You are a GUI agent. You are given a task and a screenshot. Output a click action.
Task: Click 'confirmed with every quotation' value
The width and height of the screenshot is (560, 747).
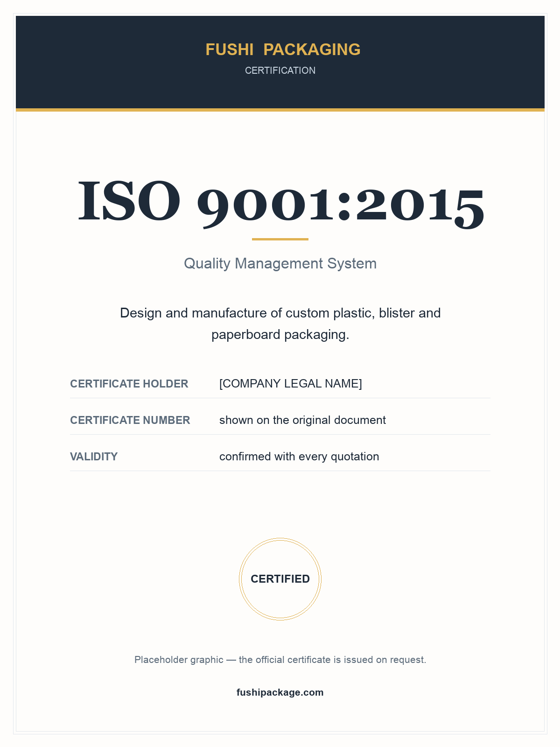pyautogui.click(x=299, y=457)
